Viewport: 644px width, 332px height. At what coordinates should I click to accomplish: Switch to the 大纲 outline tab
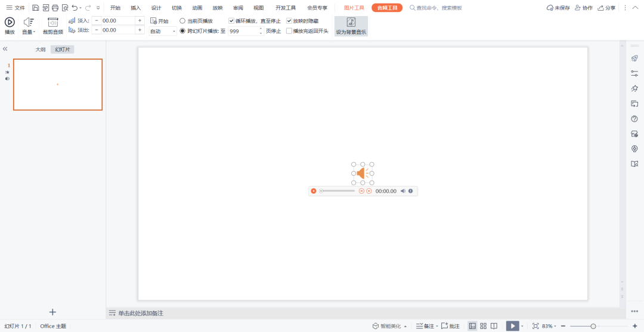(x=41, y=49)
